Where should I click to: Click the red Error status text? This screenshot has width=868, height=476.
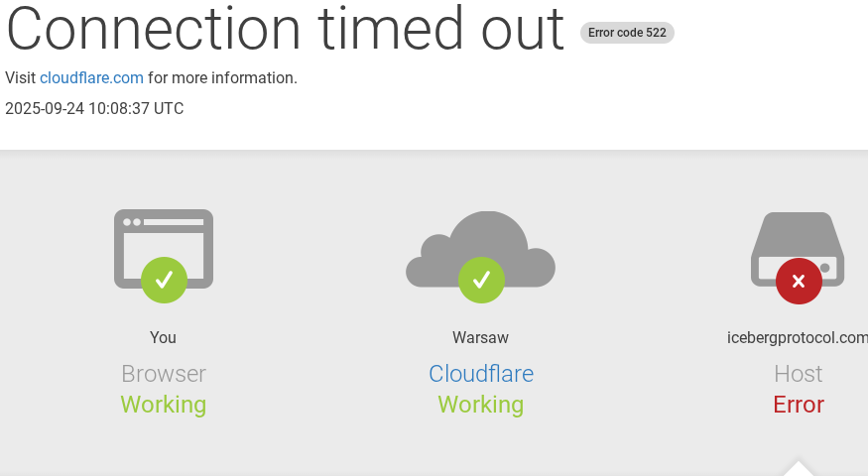(x=799, y=405)
